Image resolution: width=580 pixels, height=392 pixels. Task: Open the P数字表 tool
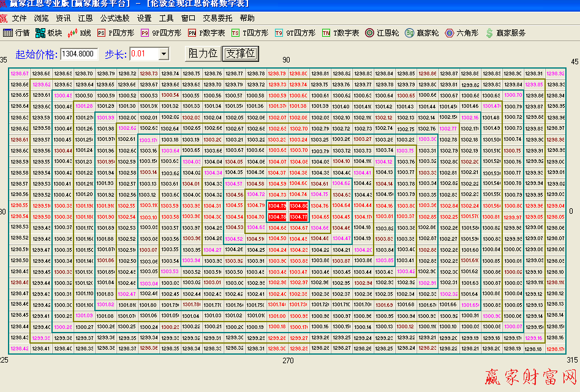point(206,32)
